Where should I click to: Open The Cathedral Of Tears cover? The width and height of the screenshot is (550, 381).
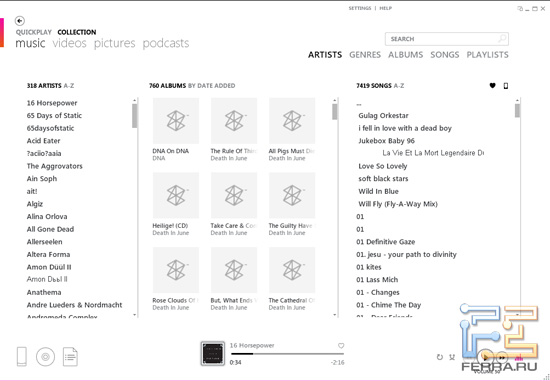[292, 270]
